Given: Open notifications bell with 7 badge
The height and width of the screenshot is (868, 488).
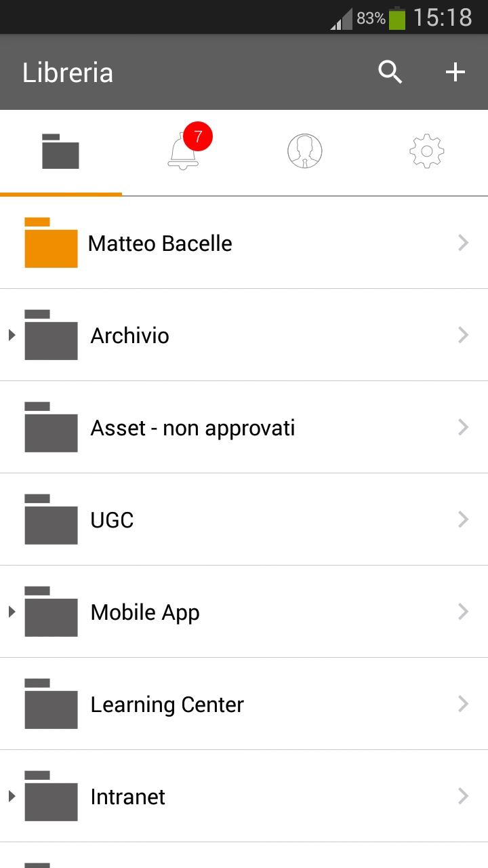Looking at the screenshot, I should click(x=183, y=151).
